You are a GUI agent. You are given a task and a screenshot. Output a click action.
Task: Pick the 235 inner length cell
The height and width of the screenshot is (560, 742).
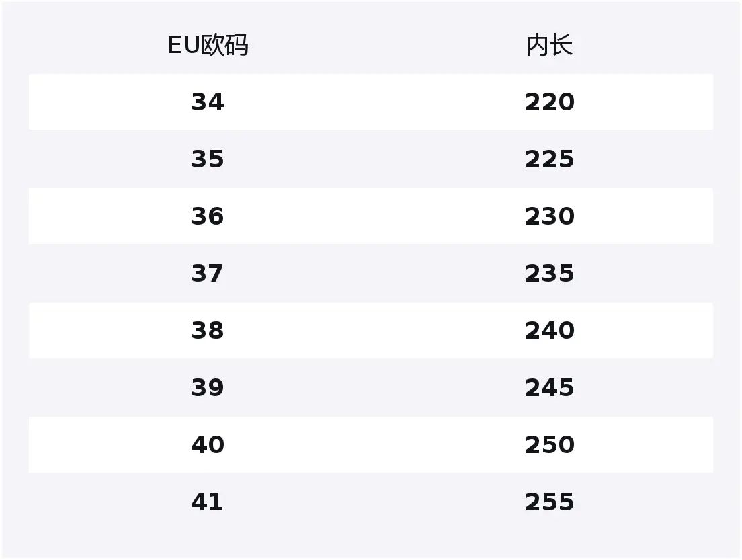coord(549,274)
